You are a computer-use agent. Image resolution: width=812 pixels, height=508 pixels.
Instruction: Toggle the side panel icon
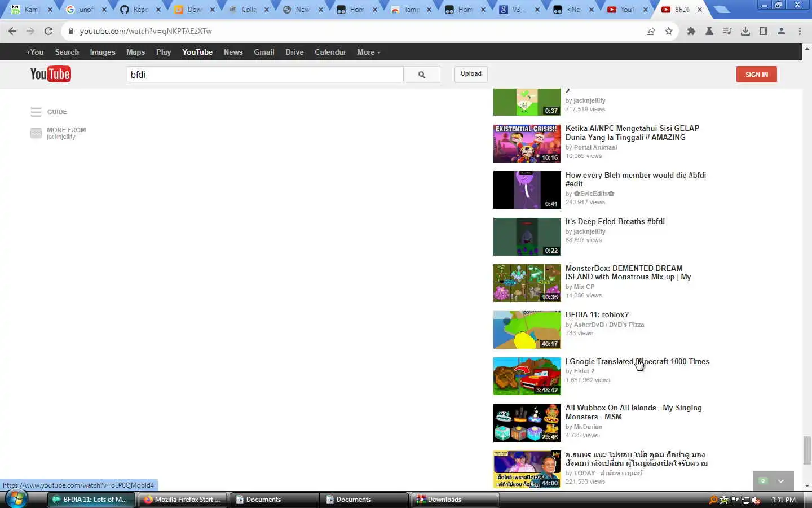pyautogui.click(x=764, y=31)
